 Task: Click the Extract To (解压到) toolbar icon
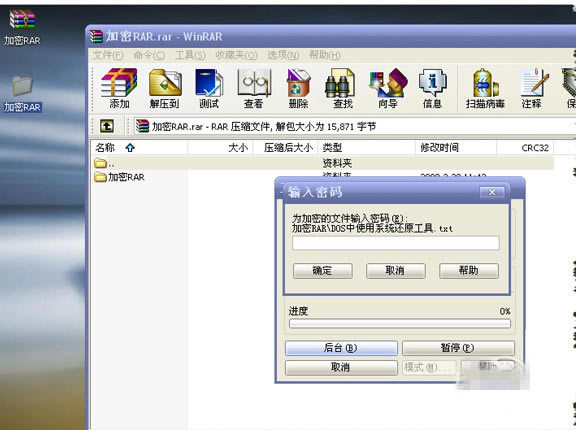pyautogui.click(x=165, y=88)
